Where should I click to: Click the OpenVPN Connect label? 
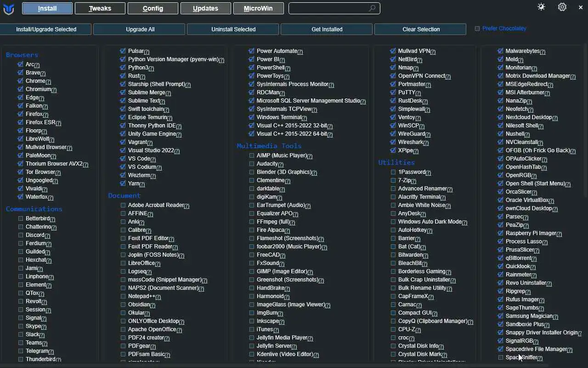coord(422,76)
